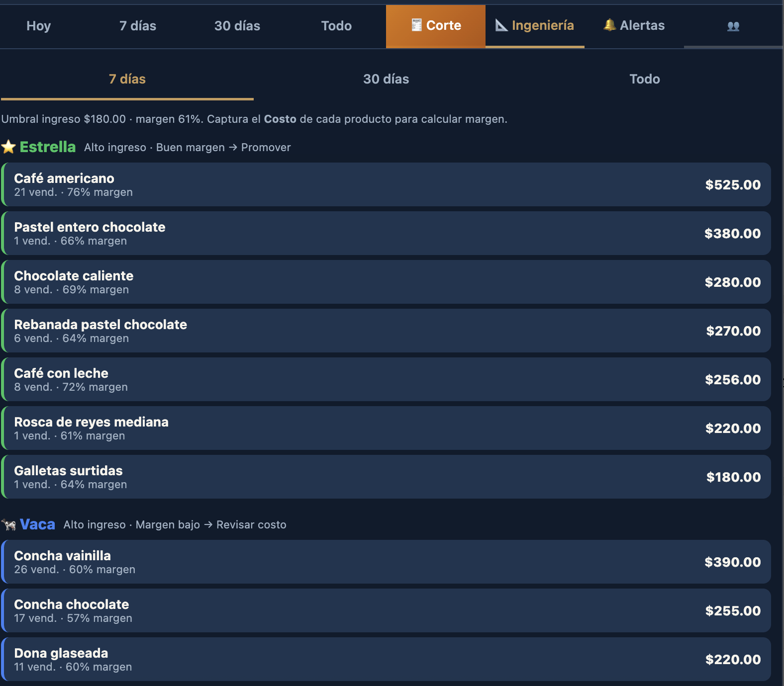Open the Concha vainilla product row
The width and height of the screenshot is (784, 686).
[386, 562]
